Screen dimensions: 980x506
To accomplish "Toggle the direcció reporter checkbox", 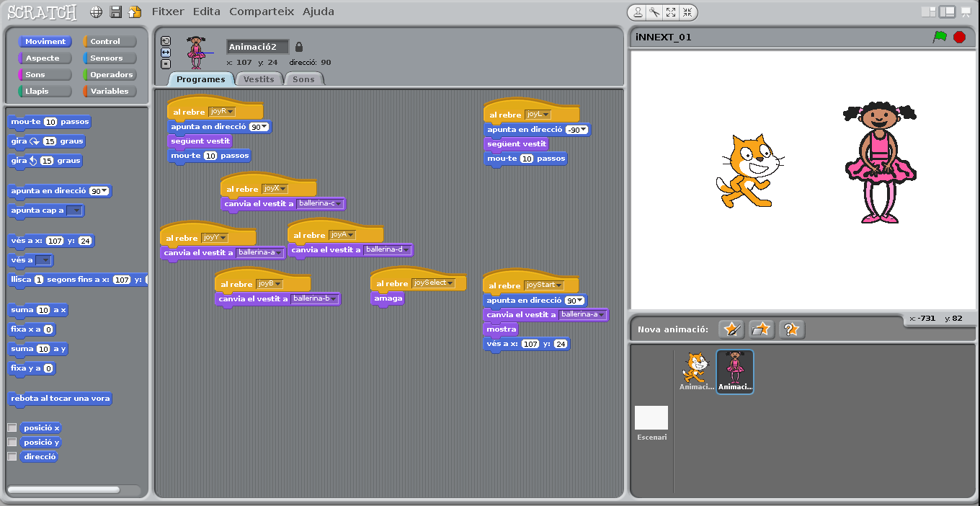I will tap(12, 456).
